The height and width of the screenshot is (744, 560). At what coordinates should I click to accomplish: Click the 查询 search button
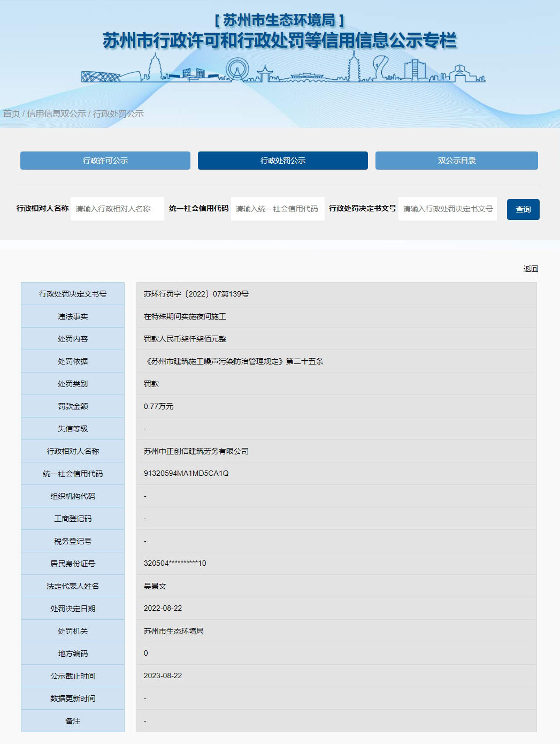(523, 209)
